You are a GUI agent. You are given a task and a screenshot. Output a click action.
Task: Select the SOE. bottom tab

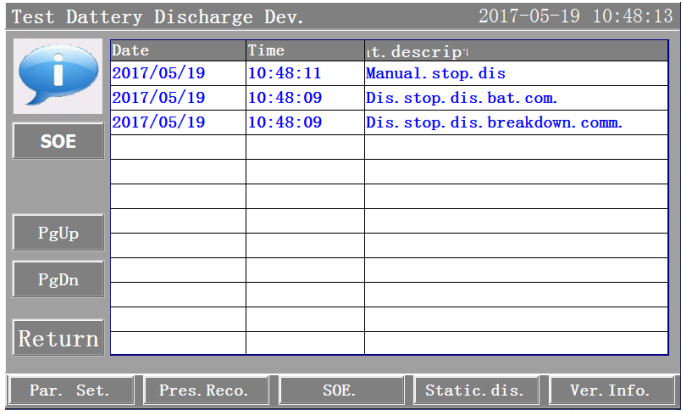(x=339, y=390)
